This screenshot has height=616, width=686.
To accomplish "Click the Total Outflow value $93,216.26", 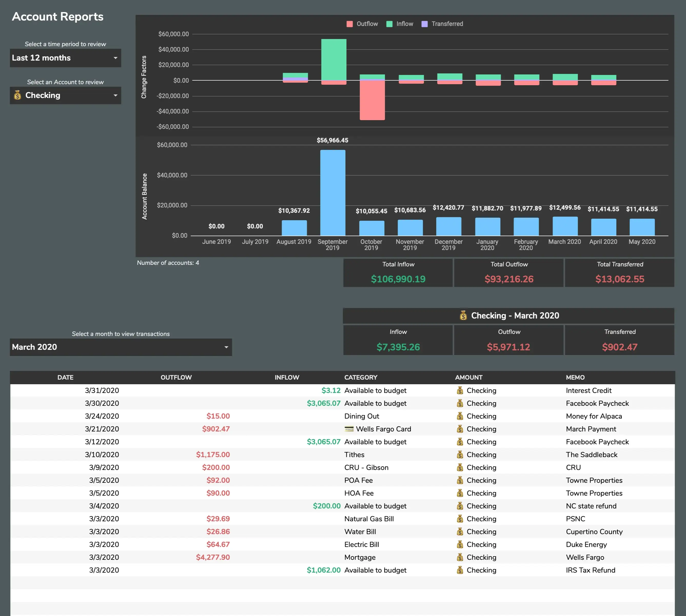I will click(509, 279).
